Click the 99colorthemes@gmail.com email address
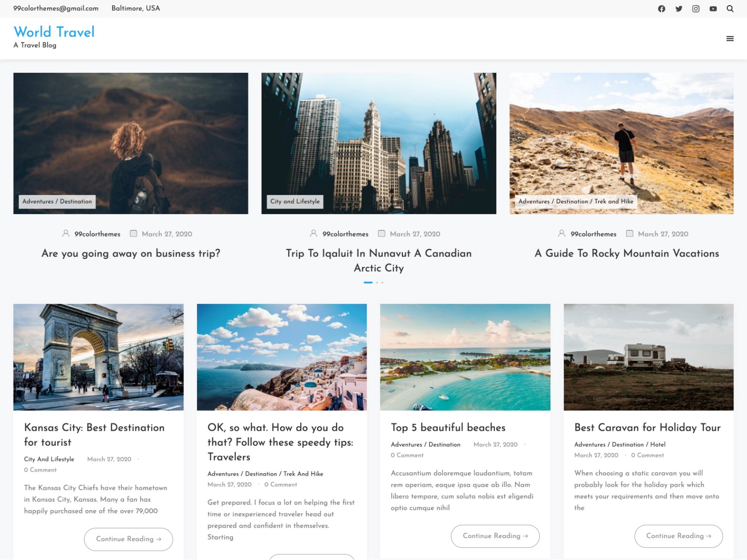 pos(56,8)
